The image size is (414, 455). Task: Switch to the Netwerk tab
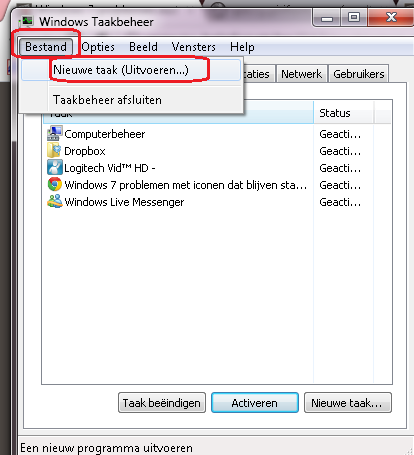301,74
